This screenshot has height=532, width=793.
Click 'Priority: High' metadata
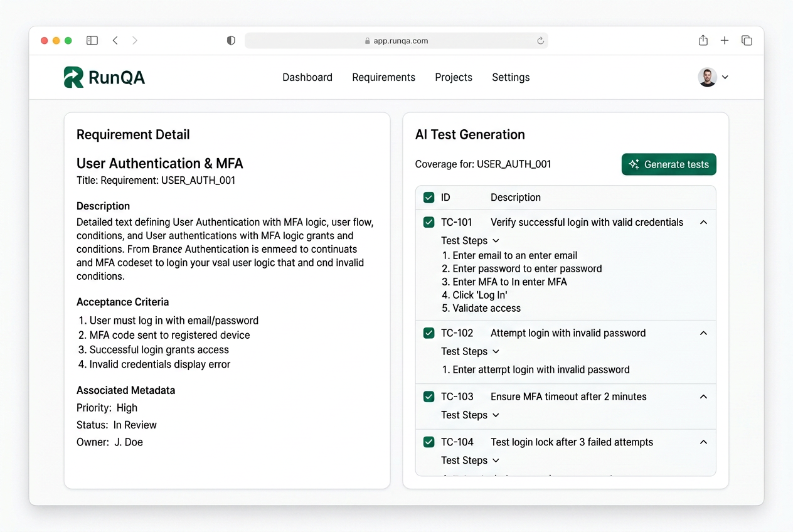107,408
